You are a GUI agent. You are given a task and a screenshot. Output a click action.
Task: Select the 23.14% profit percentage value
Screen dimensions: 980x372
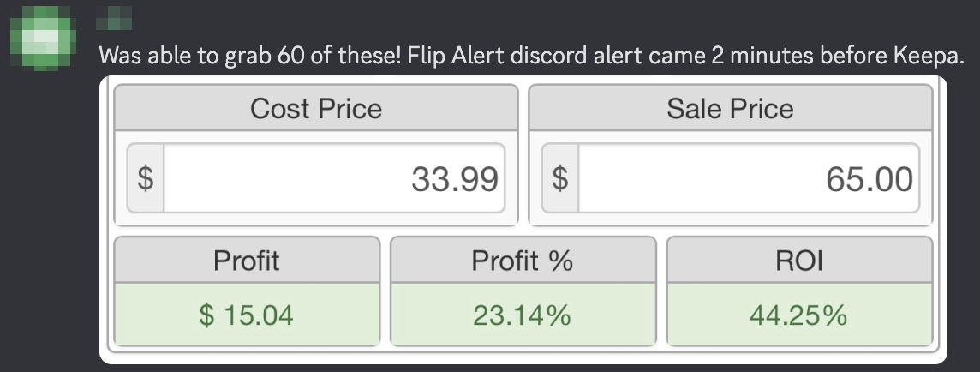pyautogui.click(x=522, y=315)
